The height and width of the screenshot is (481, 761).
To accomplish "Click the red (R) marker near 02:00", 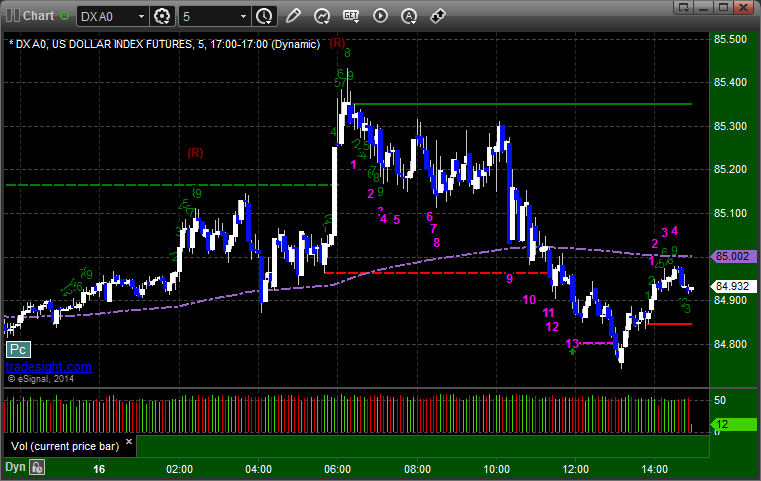I will pos(195,153).
